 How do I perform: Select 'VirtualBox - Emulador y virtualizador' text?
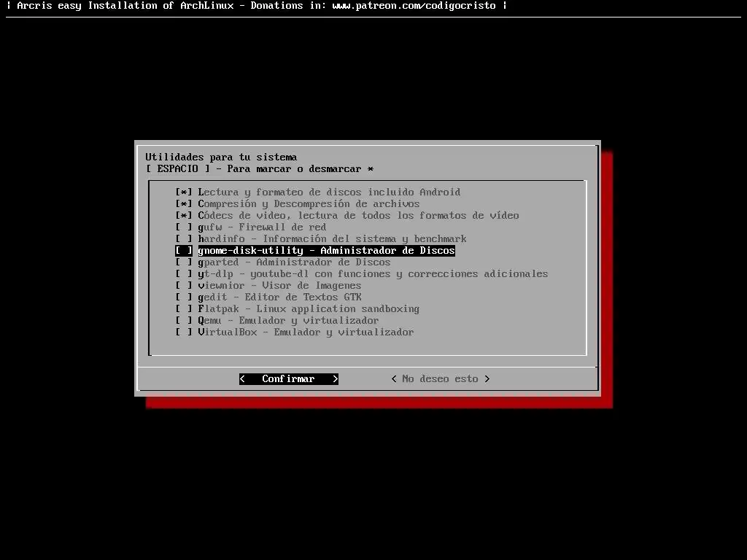click(x=306, y=332)
